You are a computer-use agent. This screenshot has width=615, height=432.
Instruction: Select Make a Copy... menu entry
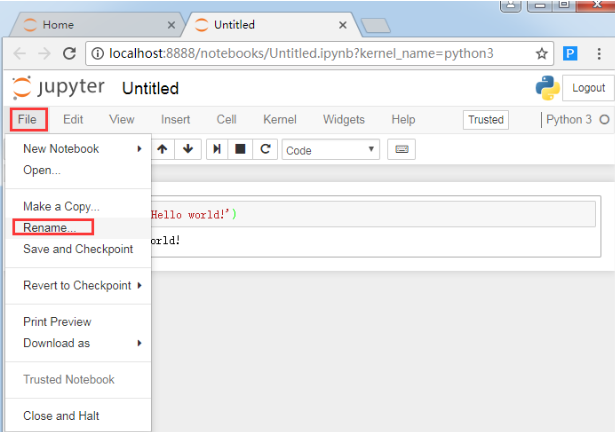pos(78,206)
